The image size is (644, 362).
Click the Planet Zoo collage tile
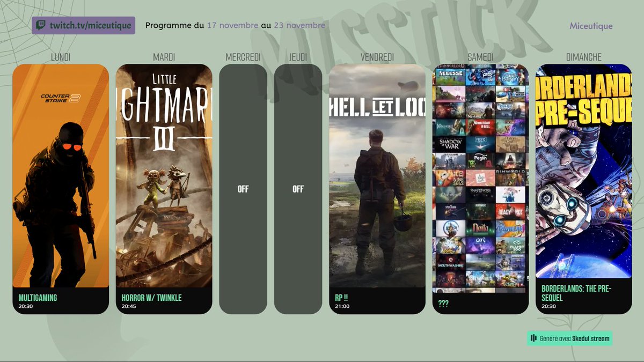(x=510, y=245)
